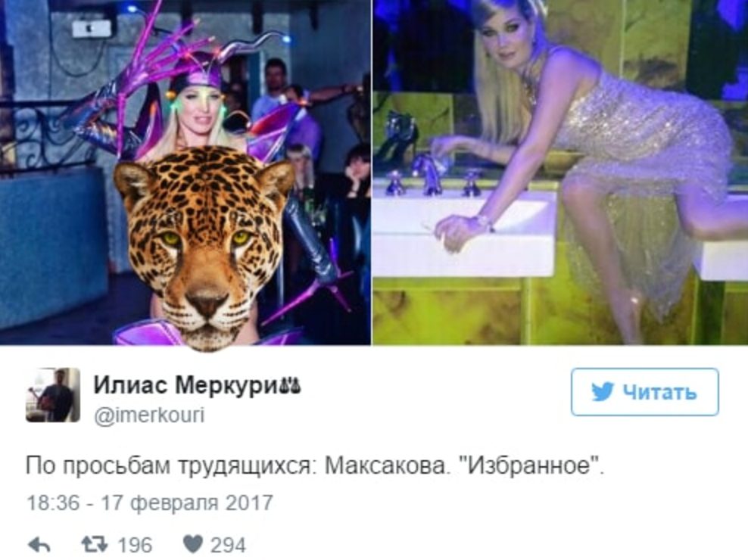Click the like count 294
The height and width of the screenshot is (560, 748).
(x=229, y=545)
